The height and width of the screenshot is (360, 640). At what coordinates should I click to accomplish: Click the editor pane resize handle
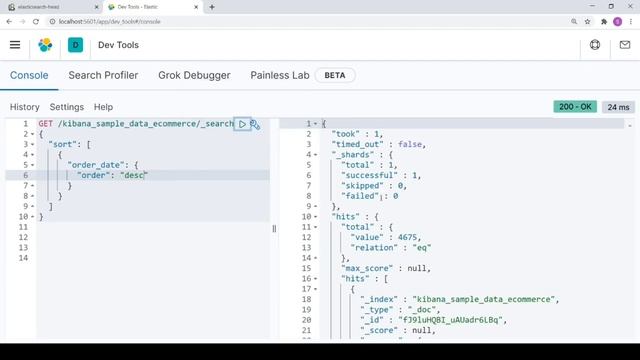tap(274, 229)
